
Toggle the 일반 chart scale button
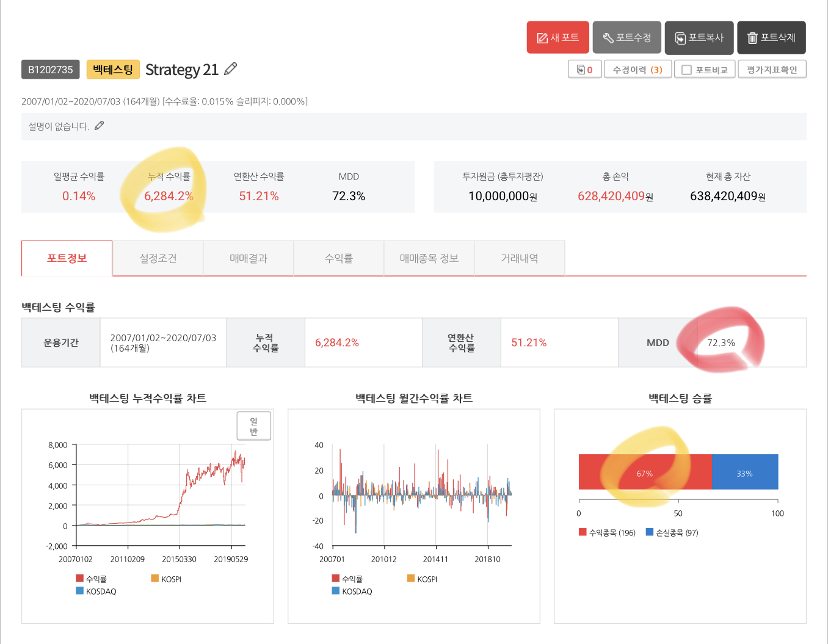(254, 426)
